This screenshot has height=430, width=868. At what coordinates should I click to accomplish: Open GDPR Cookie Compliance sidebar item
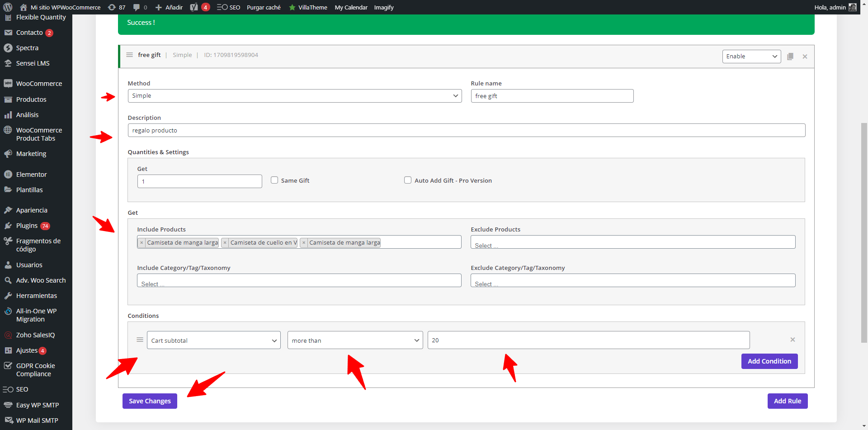[36, 370]
